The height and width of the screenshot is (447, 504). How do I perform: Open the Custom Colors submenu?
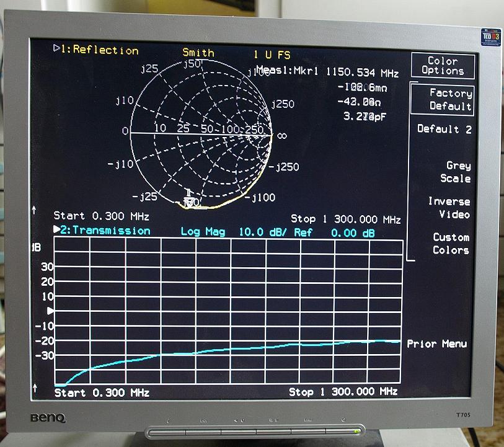(x=451, y=244)
